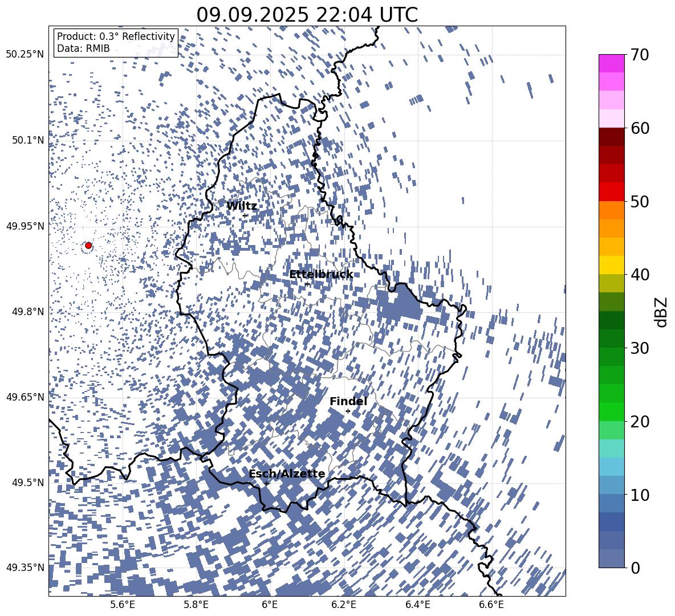Click the 60 value on colorbar
Image resolution: width=675 pixels, height=616 pixels.
640,128
